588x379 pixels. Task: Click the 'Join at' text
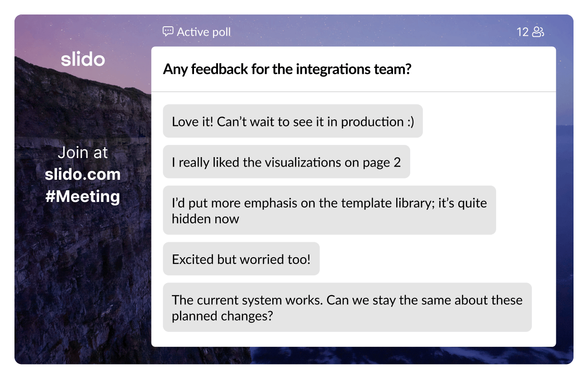83,153
